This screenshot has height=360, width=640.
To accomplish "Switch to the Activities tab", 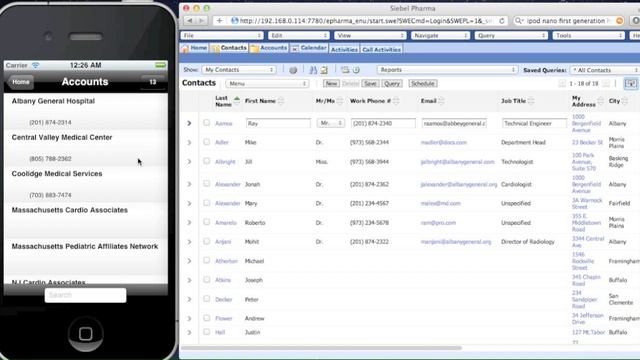I will [344, 49].
